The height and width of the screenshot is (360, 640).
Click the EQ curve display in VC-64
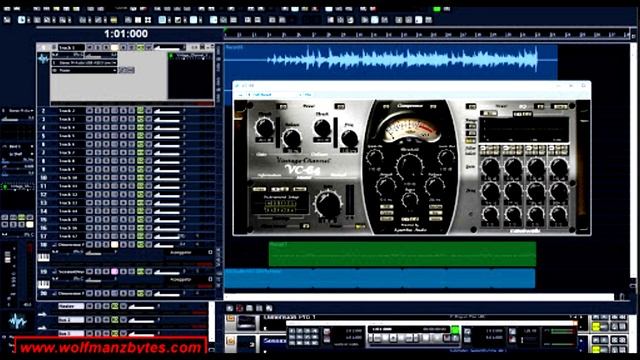tap(524, 130)
